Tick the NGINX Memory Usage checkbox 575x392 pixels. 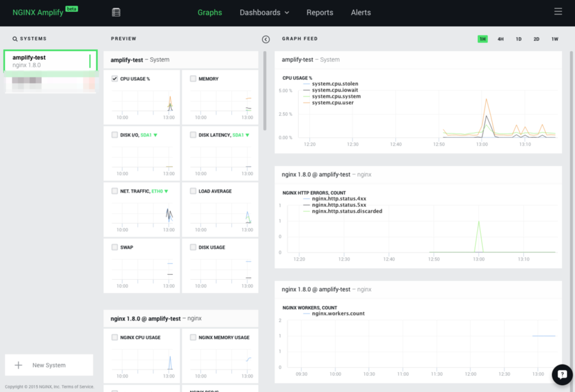193,337
